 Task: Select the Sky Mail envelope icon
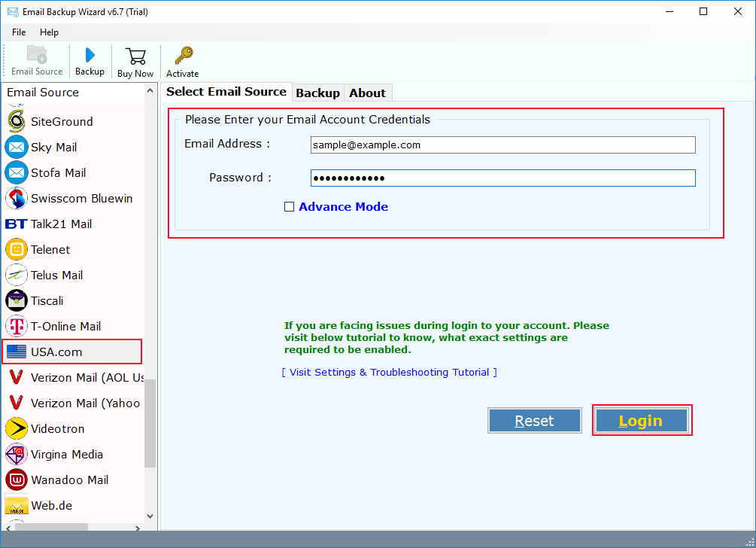pos(17,147)
